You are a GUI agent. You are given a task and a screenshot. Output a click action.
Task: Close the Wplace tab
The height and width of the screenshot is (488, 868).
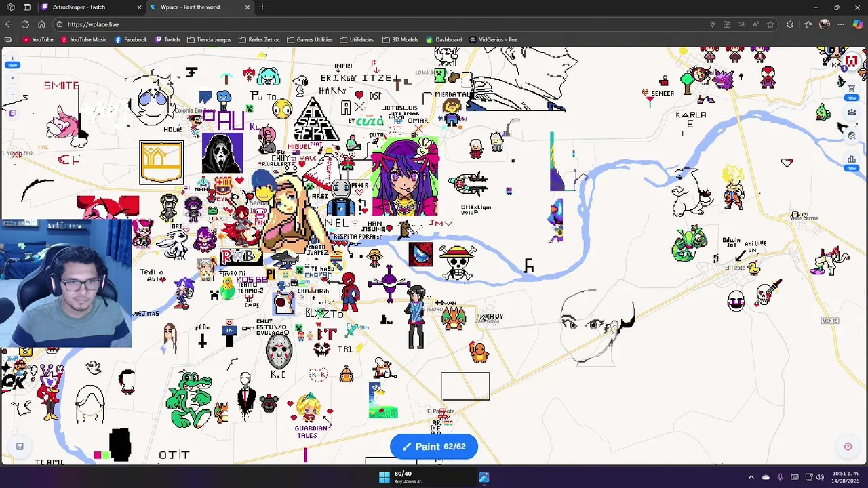click(248, 7)
